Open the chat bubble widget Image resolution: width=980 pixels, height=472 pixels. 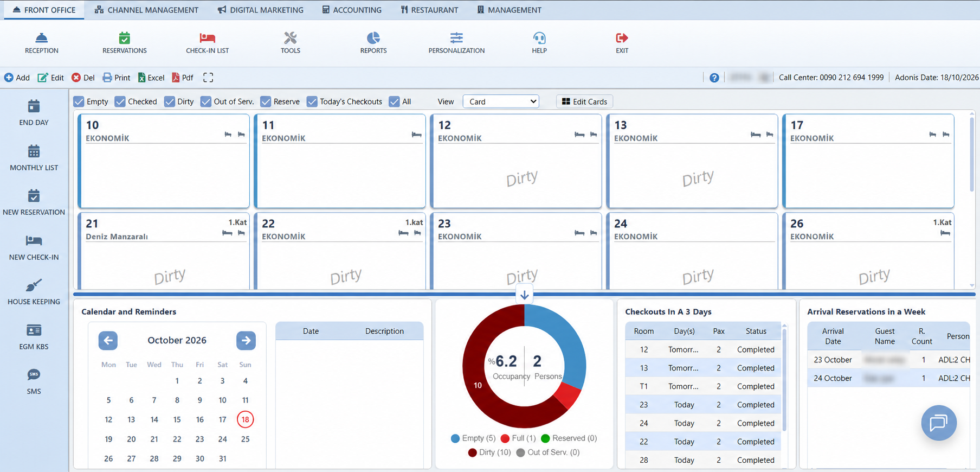pos(939,423)
